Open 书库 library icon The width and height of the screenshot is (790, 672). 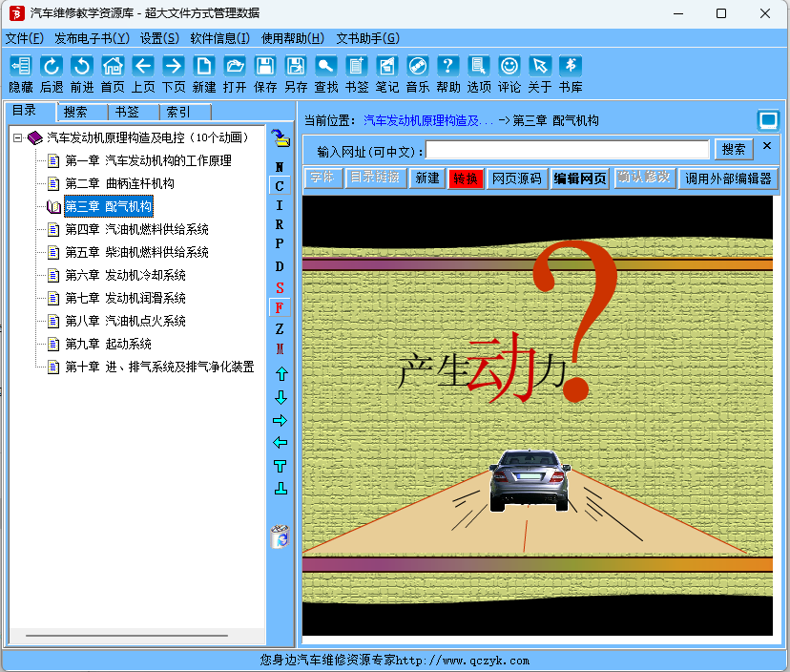[571, 66]
